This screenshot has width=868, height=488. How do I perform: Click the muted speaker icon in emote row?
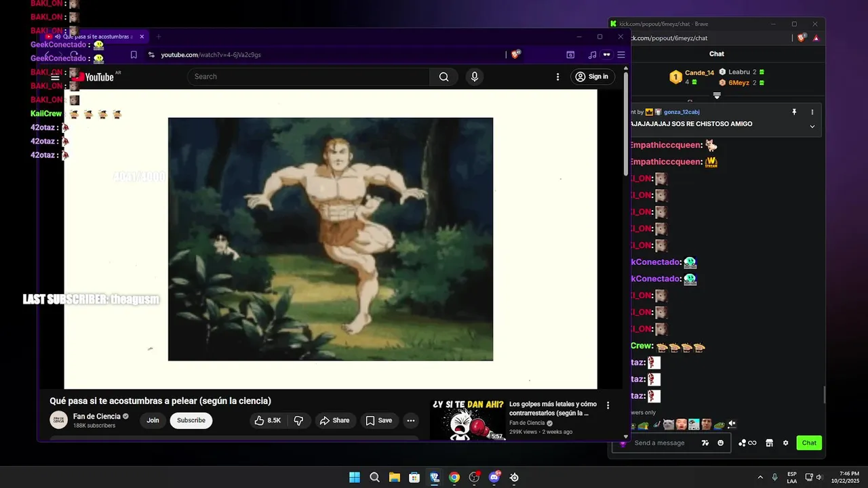(732, 425)
